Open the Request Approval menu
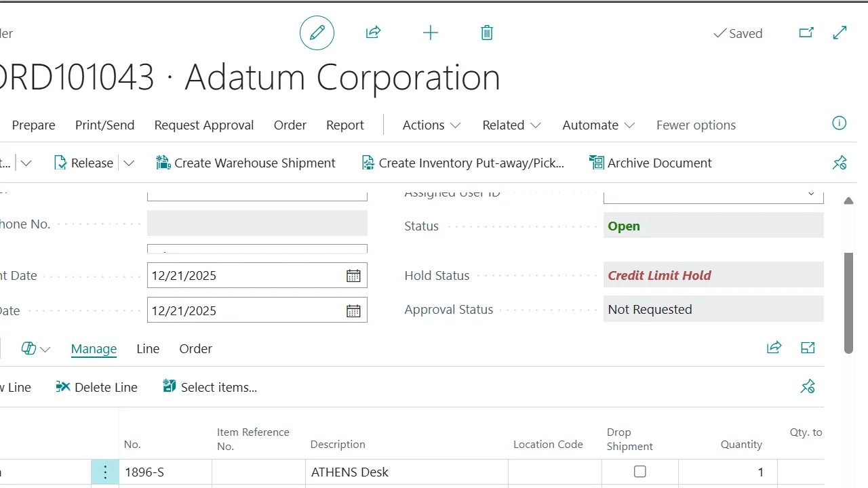 (x=204, y=125)
